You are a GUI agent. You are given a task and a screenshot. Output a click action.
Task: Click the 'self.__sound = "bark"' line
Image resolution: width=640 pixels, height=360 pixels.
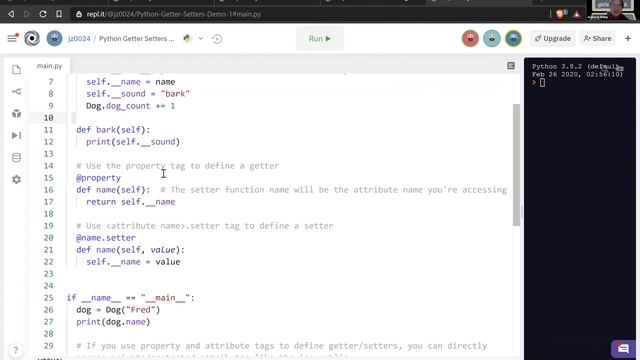(x=138, y=94)
